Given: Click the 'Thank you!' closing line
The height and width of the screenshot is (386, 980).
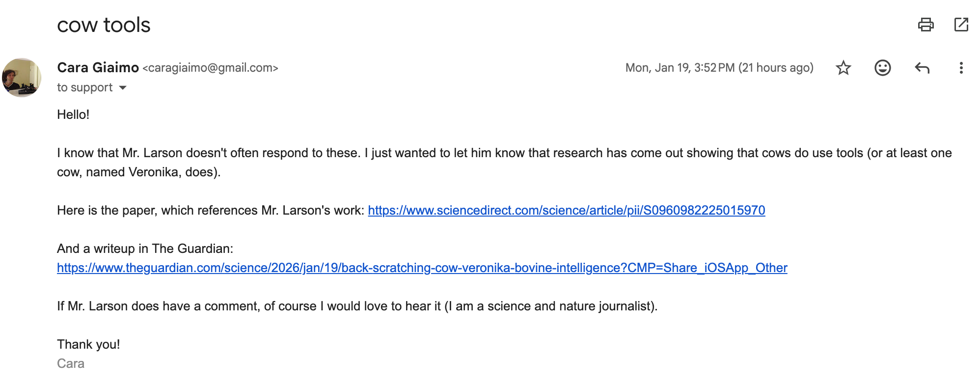Looking at the screenshot, I should pos(88,345).
